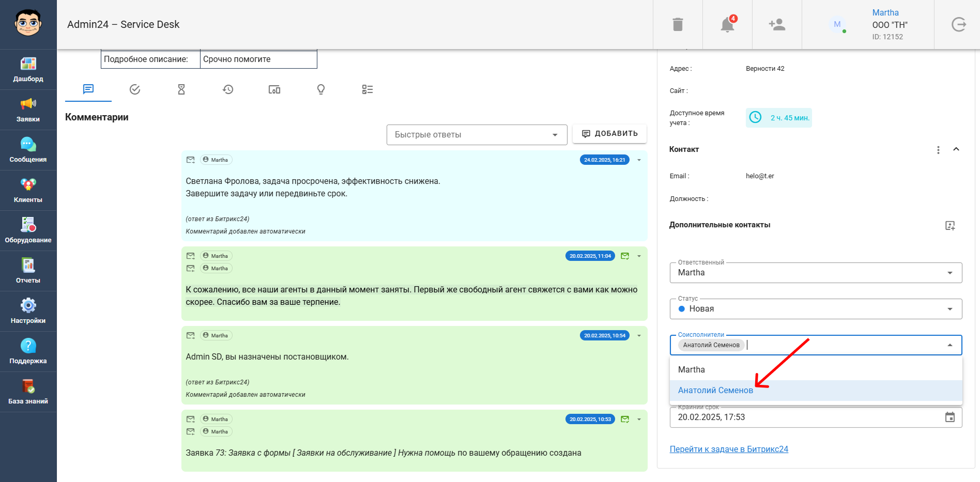
Task: Follow the Перейти к задаче в Битрикс24 link
Action: click(x=729, y=449)
